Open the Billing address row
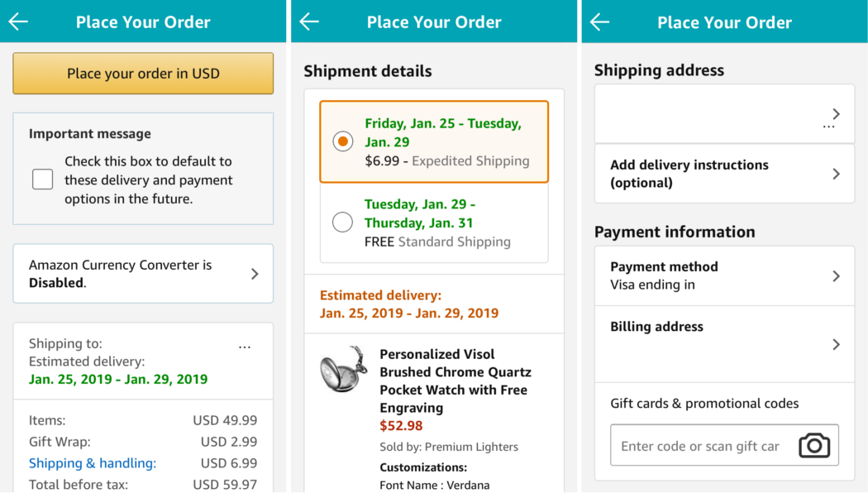This screenshot has height=493, width=868. click(725, 344)
